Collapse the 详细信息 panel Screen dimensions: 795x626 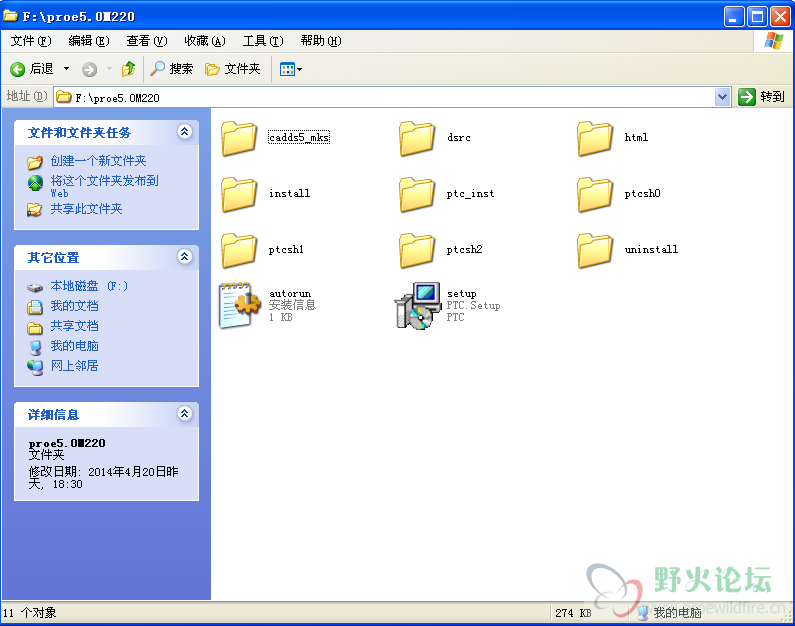[185, 414]
